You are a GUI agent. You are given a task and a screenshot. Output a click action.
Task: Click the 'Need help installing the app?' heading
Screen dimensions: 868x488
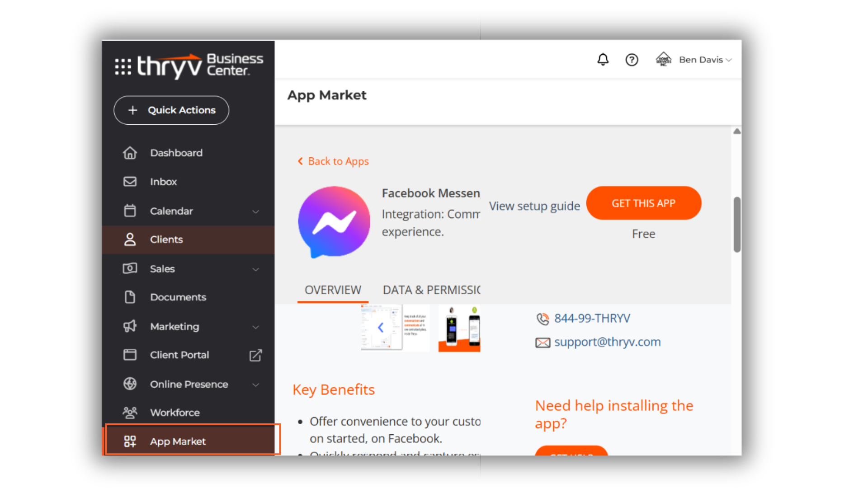pyautogui.click(x=614, y=414)
